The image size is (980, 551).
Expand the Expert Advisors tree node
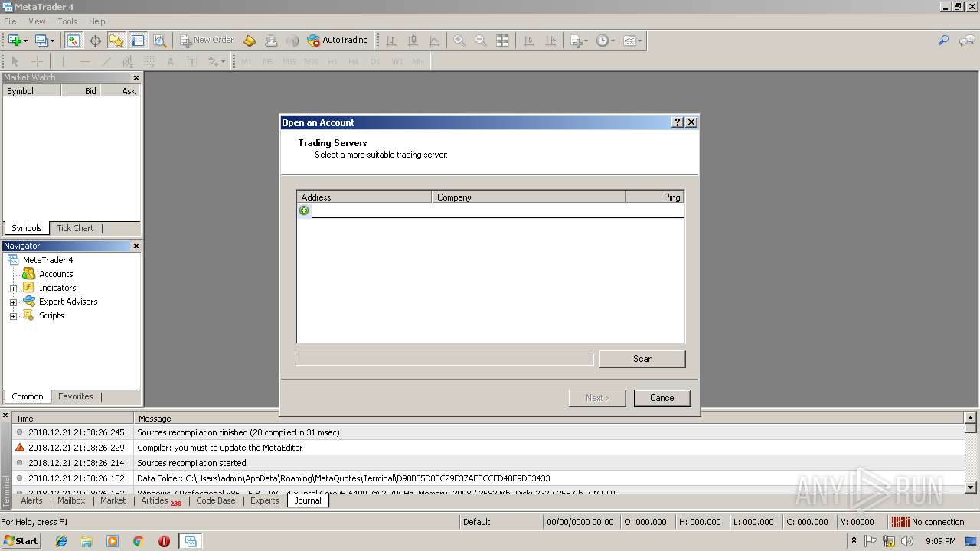click(x=13, y=302)
